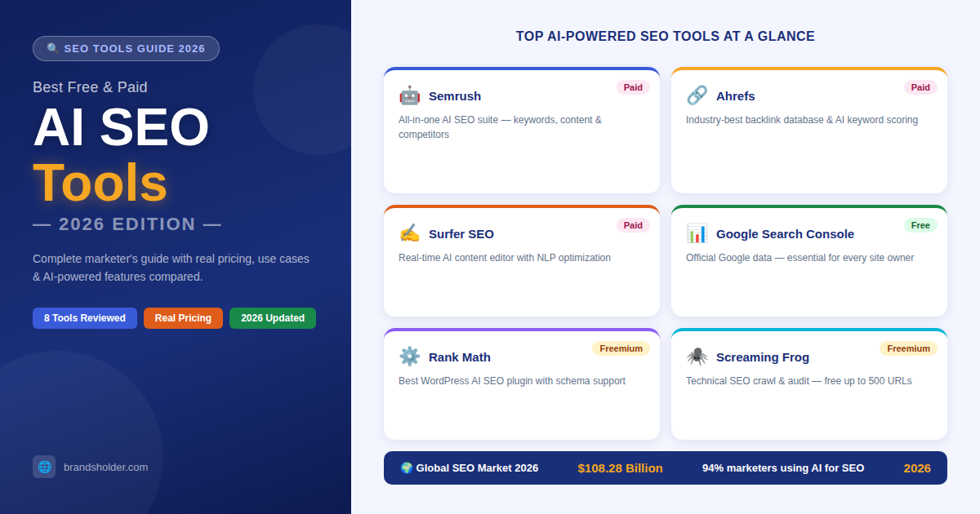This screenshot has width=980, height=514.
Task: Click the "$108.28 Billion" figure
Action: (620, 468)
